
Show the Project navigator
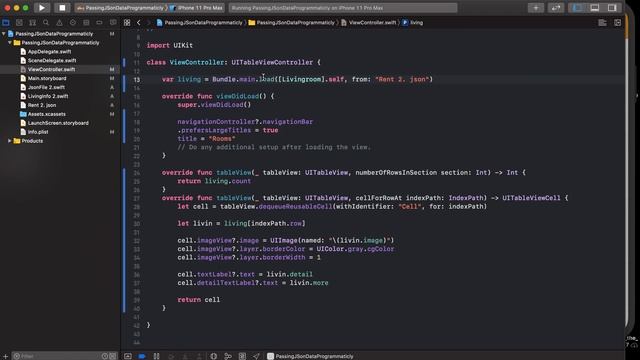pos(6,23)
